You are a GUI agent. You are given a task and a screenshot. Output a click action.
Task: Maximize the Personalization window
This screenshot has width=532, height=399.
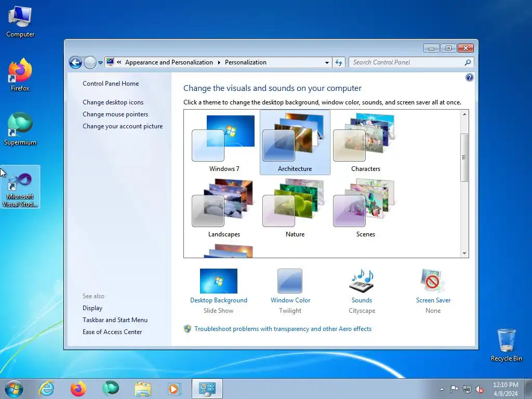pyautogui.click(x=448, y=48)
